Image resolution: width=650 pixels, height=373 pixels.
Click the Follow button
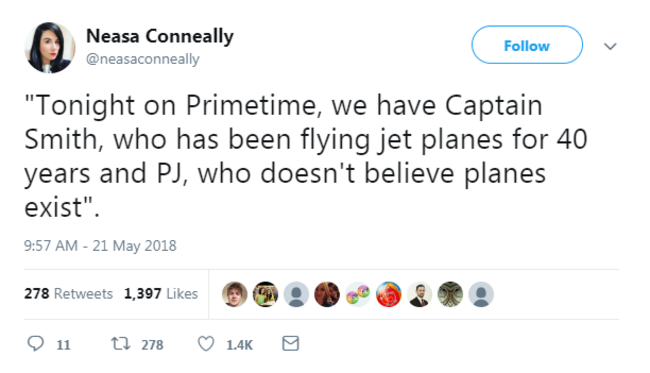527,45
